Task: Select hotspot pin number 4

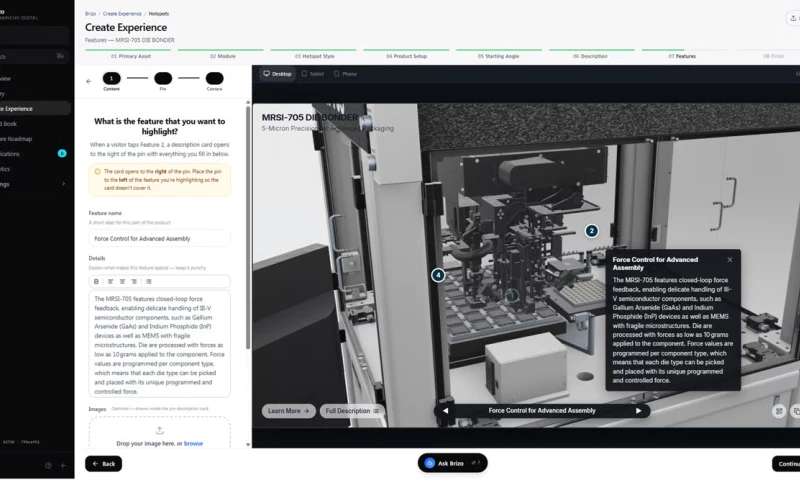Action: pyautogui.click(x=438, y=275)
